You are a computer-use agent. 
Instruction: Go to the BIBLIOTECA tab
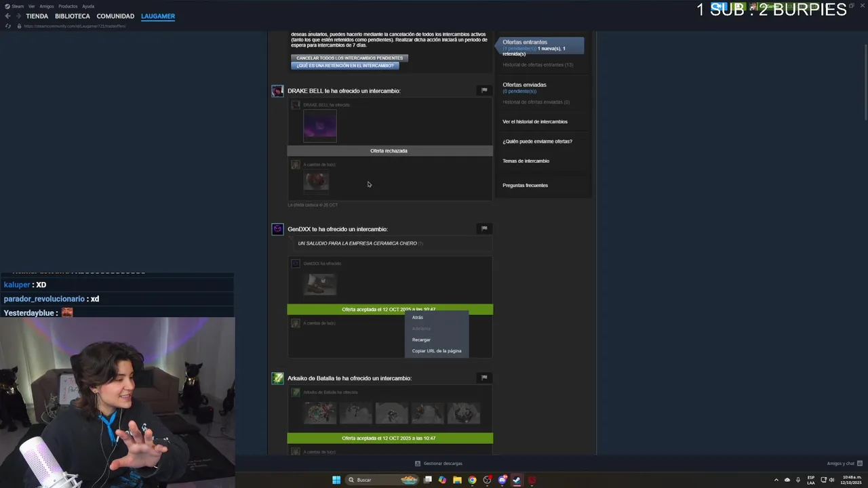[x=73, y=16]
